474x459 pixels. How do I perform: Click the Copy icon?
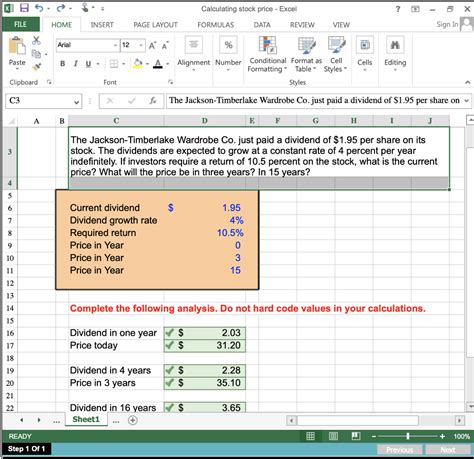(x=36, y=53)
